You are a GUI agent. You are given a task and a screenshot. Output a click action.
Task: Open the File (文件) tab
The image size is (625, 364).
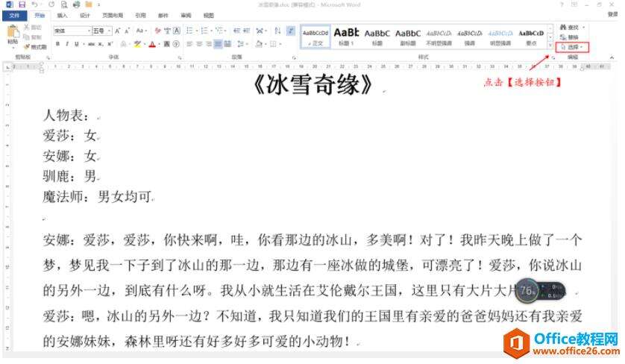point(14,16)
